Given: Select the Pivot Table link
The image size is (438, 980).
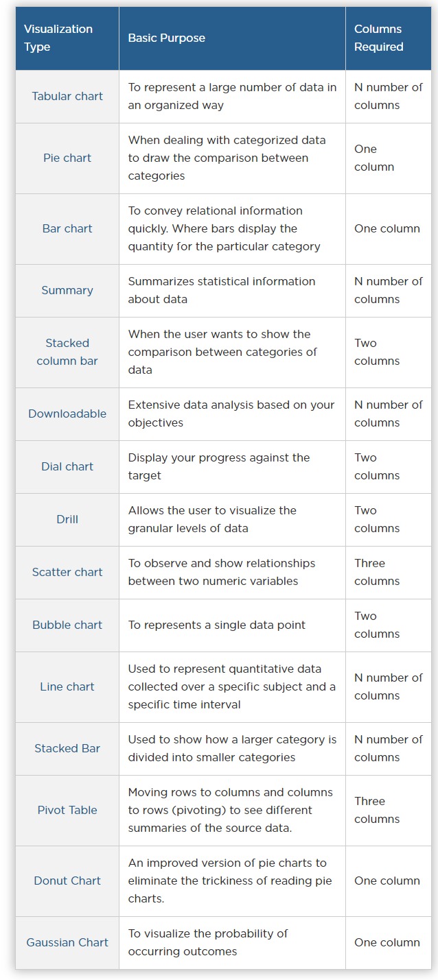Looking at the screenshot, I should tap(67, 810).
